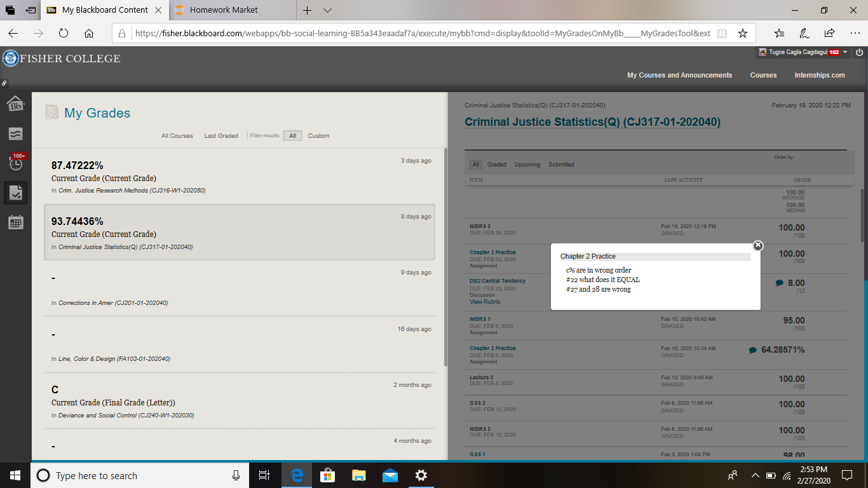Open the calendar sidebar icon
Image resolution: width=868 pixels, height=488 pixels.
pos(16,222)
